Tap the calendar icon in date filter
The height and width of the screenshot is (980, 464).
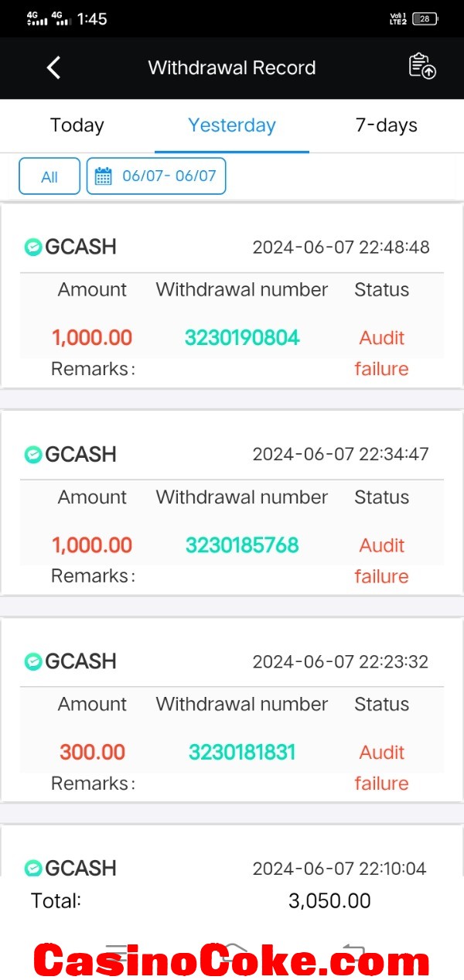(103, 176)
